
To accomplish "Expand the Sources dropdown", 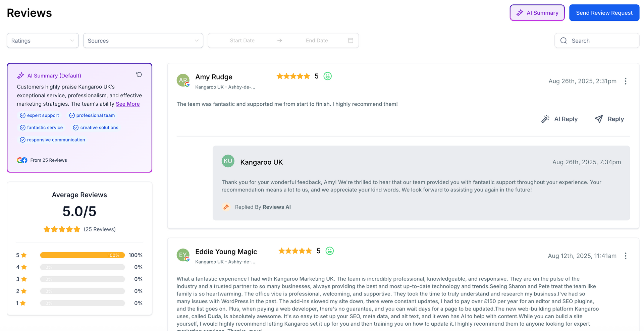I will tap(143, 41).
